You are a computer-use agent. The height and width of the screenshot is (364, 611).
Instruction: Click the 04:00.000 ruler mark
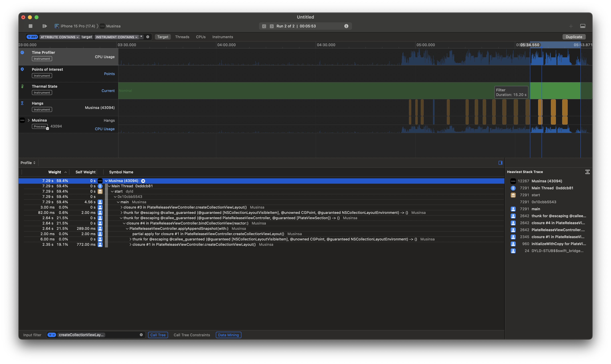point(226,45)
